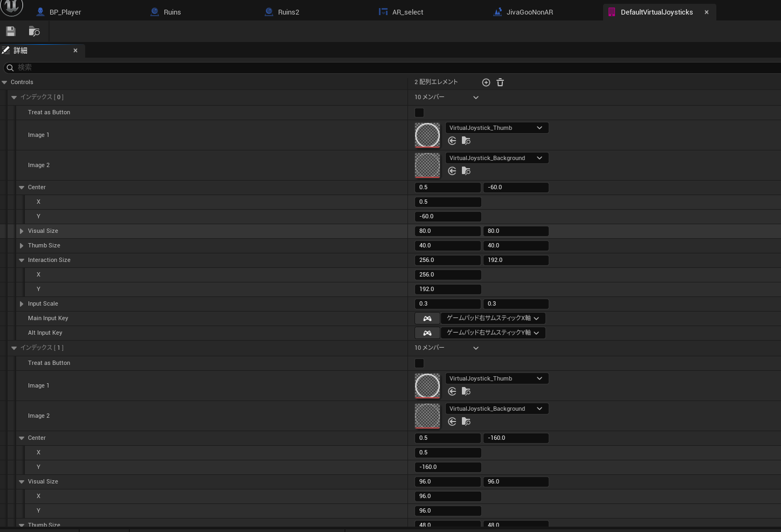Screen dimensions: 781x532
Task: Click Index 1 Image 2 background thumbnail
Action: pos(427,416)
